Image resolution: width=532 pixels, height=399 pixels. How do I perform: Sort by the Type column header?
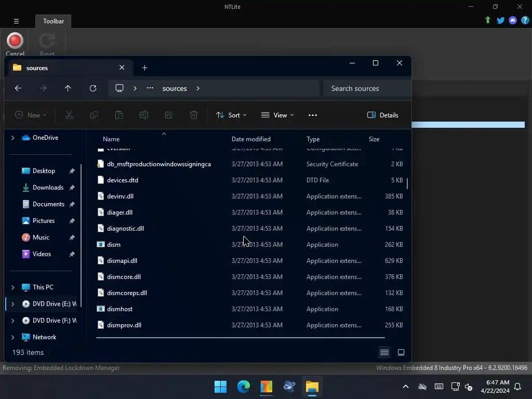(x=313, y=139)
